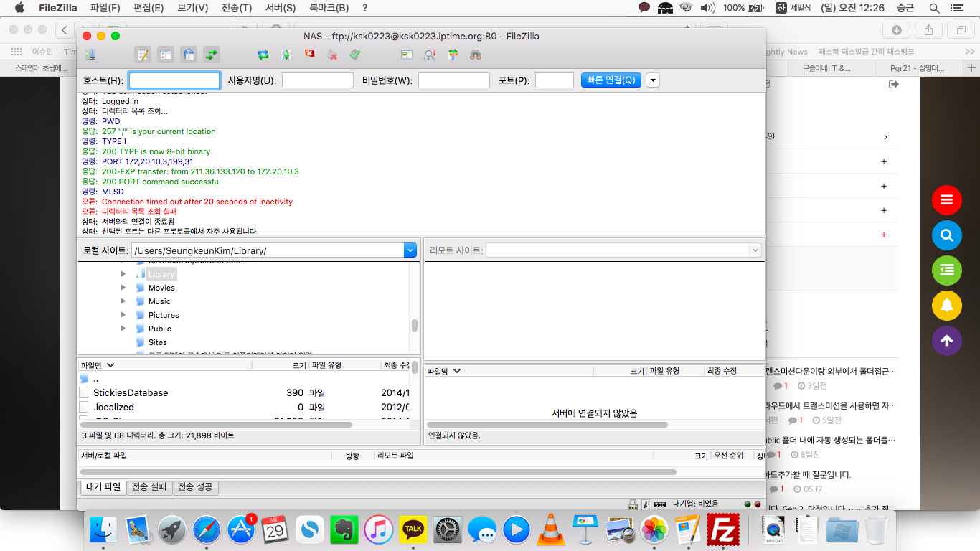980x551 pixels.
Task: Toggle the message log display
Action: [143, 55]
